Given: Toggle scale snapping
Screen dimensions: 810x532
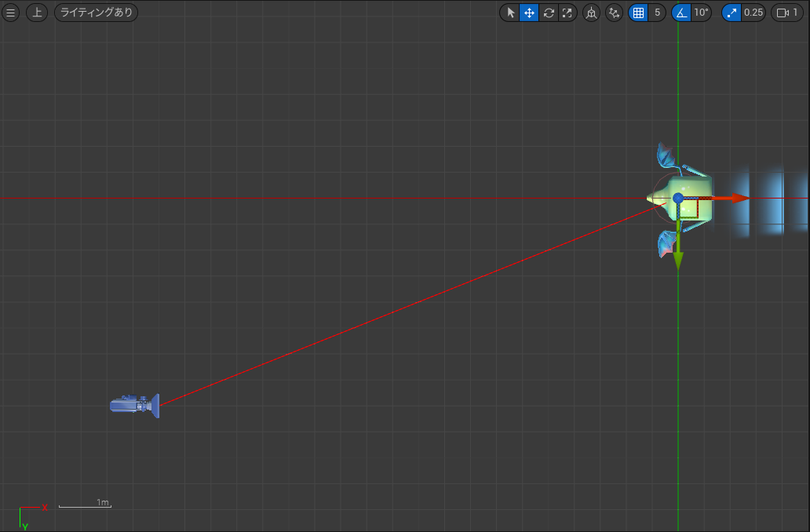Looking at the screenshot, I should (732, 13).
